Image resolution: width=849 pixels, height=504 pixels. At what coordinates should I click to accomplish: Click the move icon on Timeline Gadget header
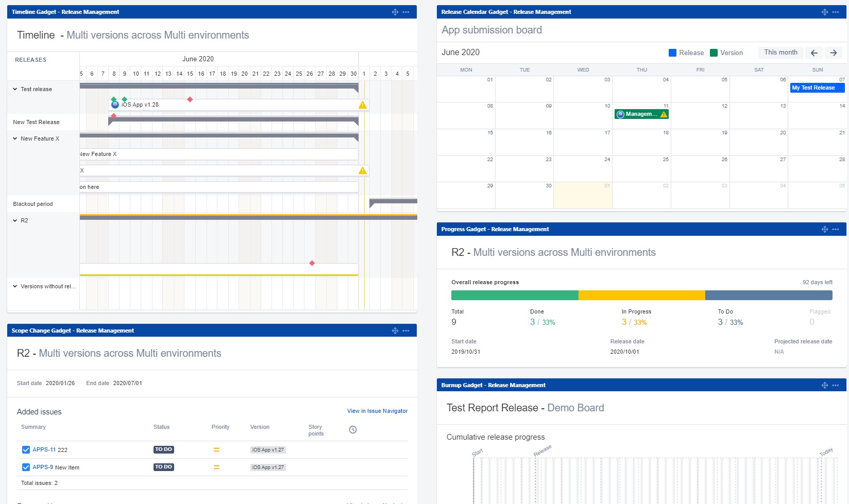pyautogui.click(x=395, y=12)
